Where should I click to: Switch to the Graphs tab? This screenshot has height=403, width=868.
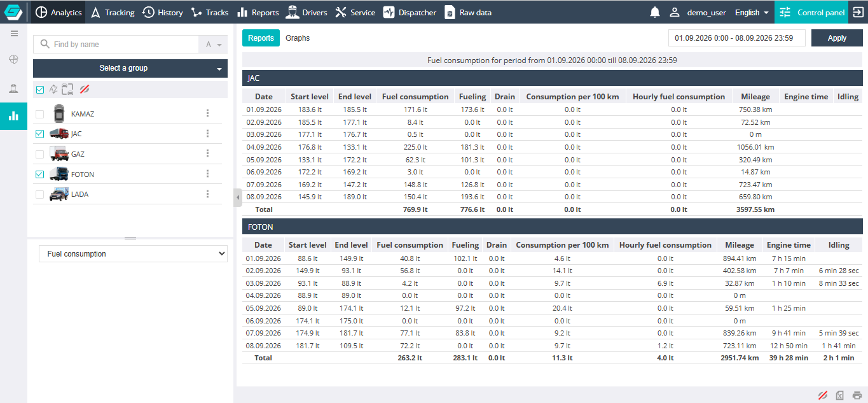click(298, 38)
